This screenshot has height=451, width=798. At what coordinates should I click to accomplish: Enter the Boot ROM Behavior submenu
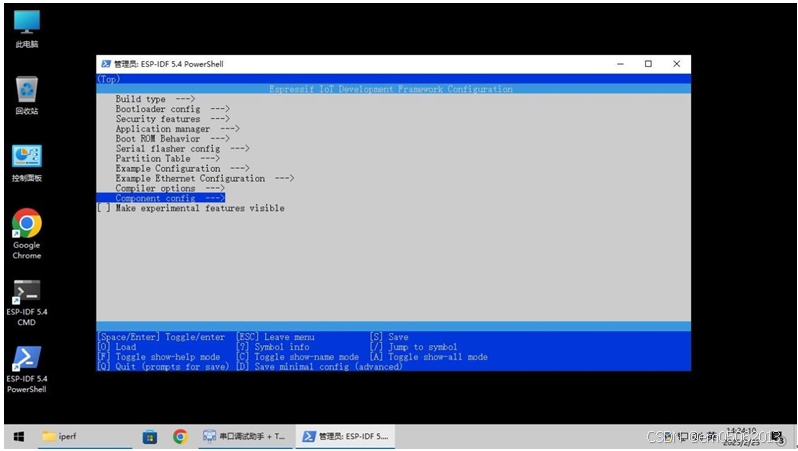(173, 138)
